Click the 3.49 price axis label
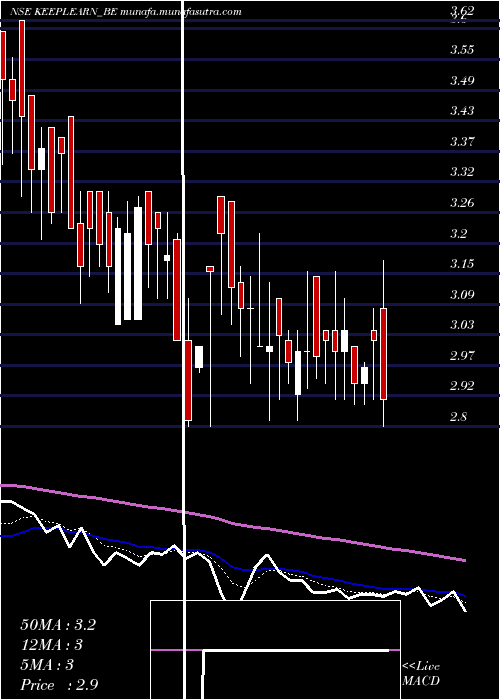Image resolution: width=500 pixels, height=700 pixels. tap(462, 80)
